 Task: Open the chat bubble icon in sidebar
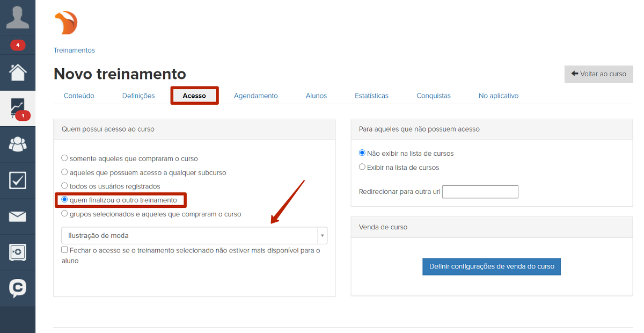(18, 288)
